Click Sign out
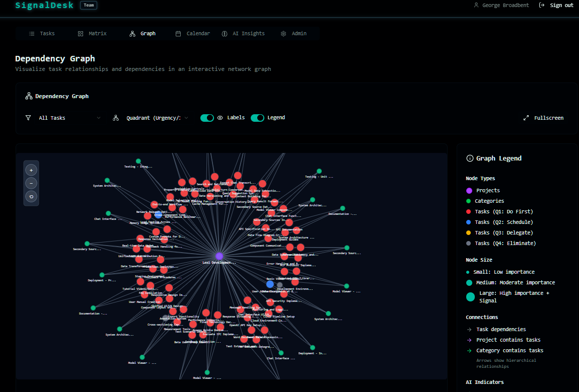 (556, 5)
